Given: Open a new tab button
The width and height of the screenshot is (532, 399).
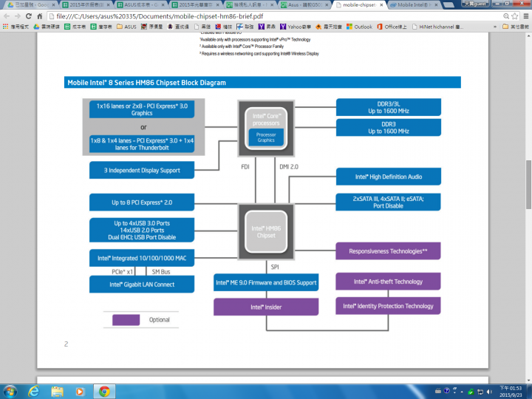Looking at the screenshot, I should (449, 4).
